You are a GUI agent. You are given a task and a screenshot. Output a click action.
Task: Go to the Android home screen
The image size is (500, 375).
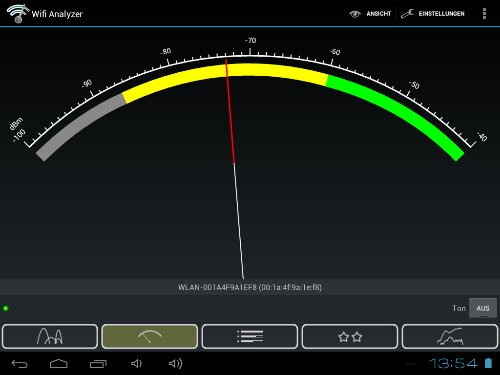(x=59, y=364)
